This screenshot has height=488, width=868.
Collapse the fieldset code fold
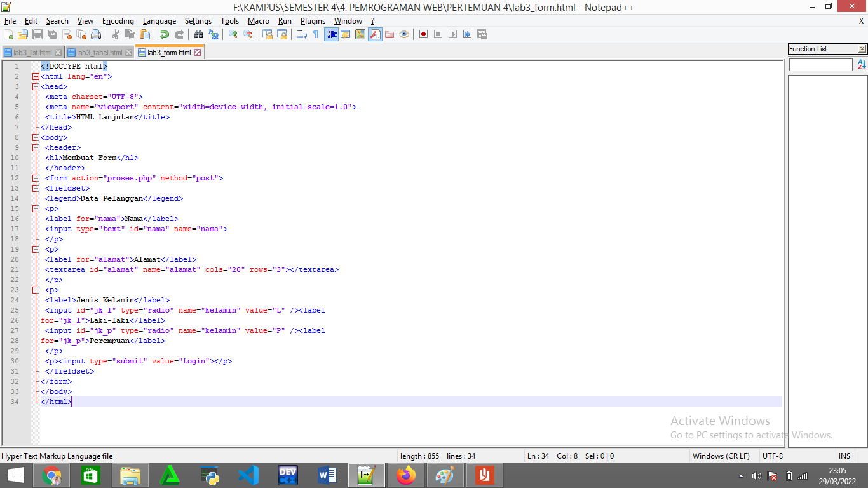36,188
